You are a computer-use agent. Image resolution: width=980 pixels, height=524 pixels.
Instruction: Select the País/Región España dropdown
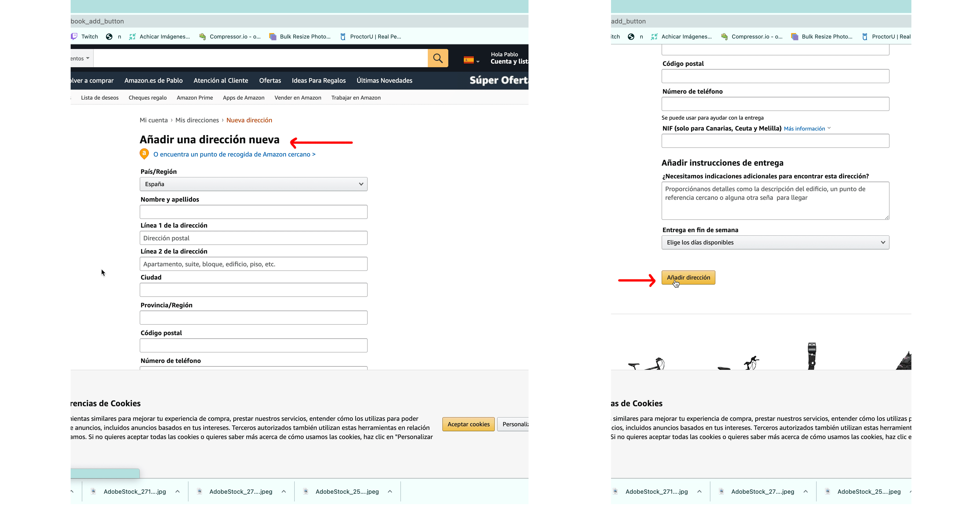(x=253, y=183)
